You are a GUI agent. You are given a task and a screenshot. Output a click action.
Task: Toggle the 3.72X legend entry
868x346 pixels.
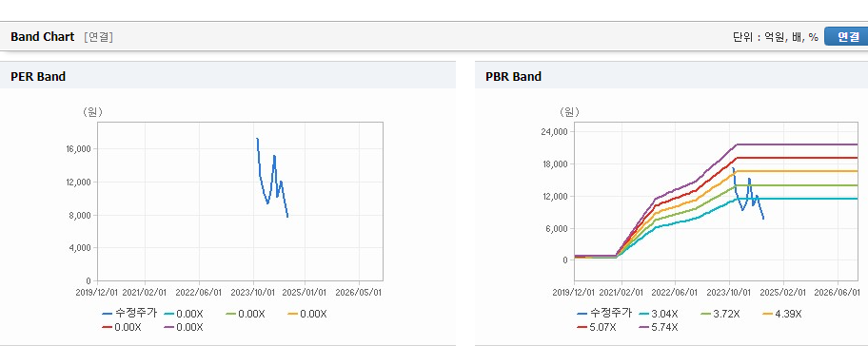click(x=720, y=314)
